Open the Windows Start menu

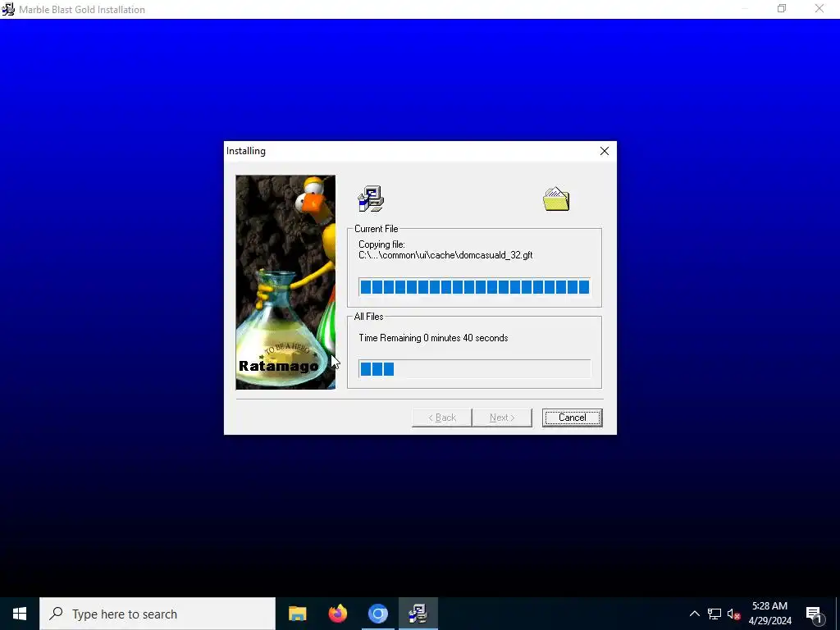pos(20,614)
